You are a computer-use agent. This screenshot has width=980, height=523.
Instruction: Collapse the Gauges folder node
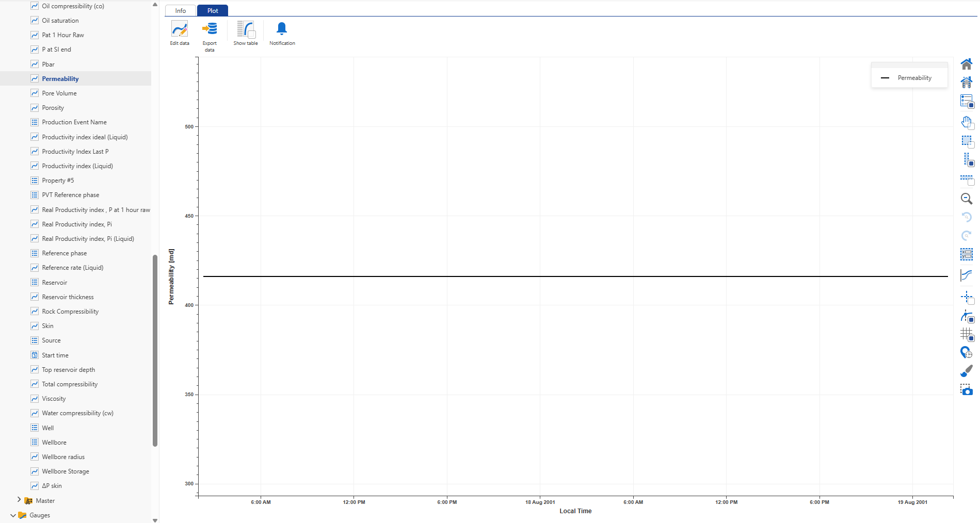[x=13, y=515]
